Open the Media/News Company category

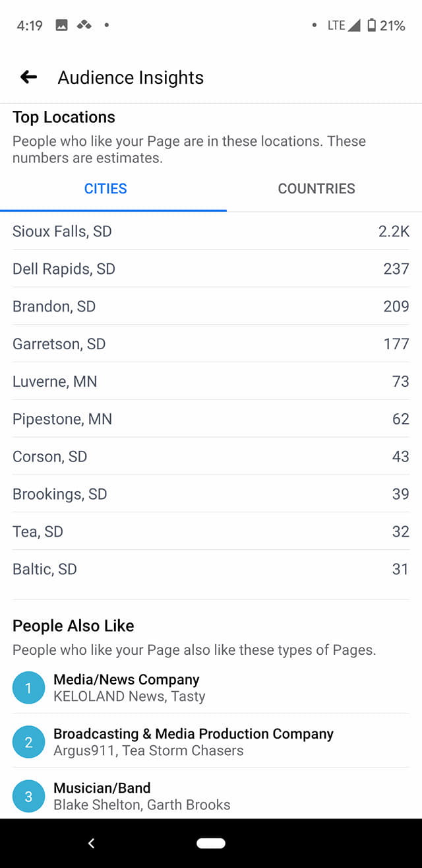(x=211, y=688)
